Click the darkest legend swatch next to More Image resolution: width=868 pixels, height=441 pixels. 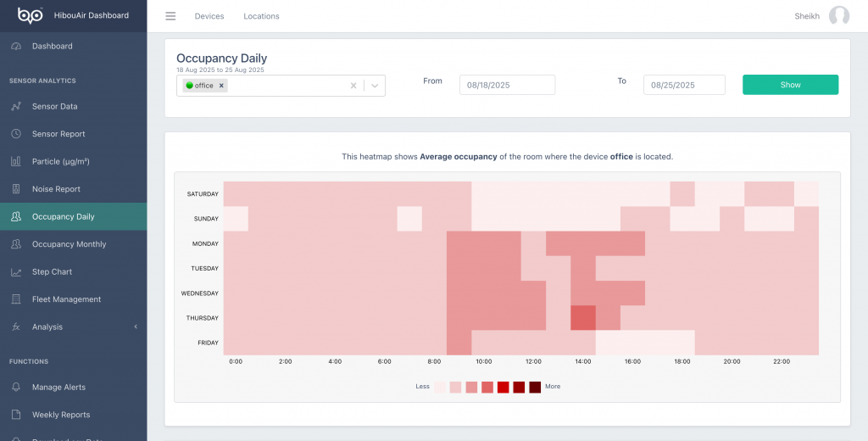click(535, 387)
